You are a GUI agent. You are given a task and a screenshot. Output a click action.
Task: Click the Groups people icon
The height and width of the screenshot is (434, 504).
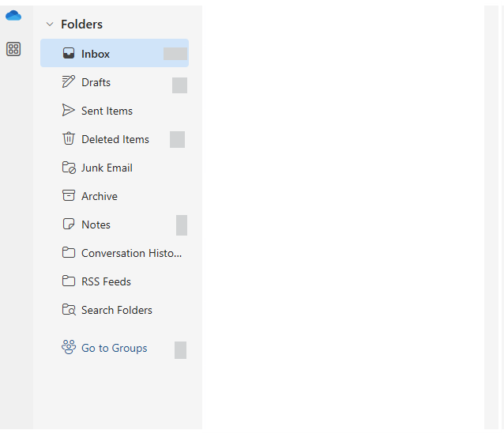(x=69, y=348)
